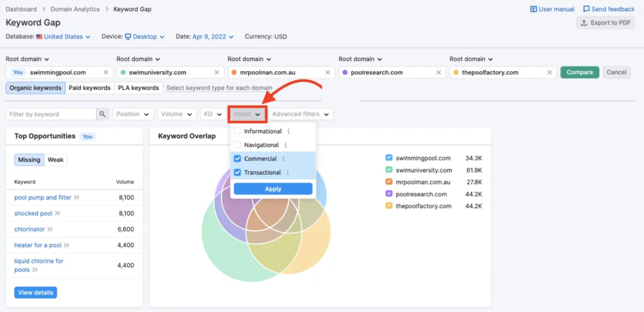
Task: Go to Domain Analytics breadcrumb
Action: point(75,9)
